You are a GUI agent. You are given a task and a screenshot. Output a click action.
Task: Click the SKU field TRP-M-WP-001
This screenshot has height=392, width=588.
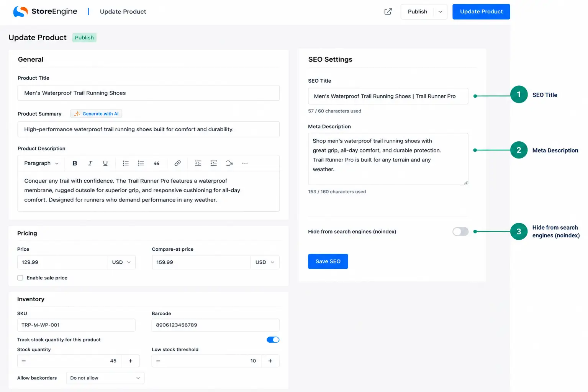point(76,325)
